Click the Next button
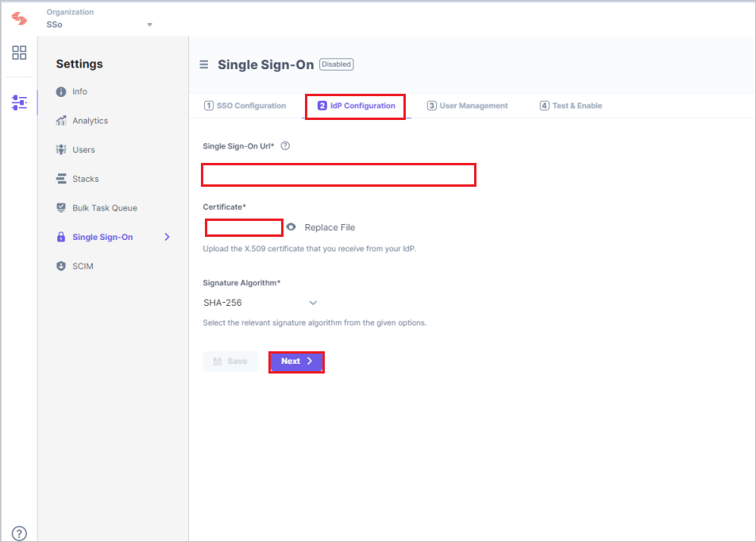Image resolution: width=756 pixels, height=542 pixels. [x=296, y=362]
